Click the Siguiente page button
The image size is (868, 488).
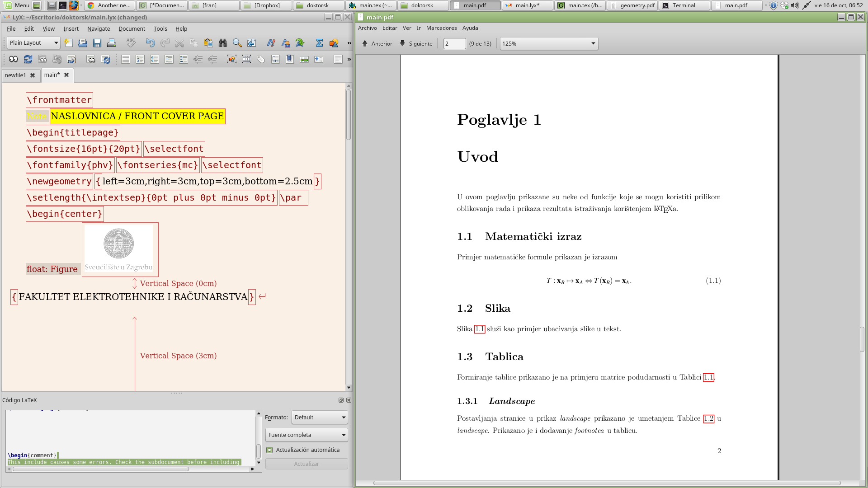point(416,44)
